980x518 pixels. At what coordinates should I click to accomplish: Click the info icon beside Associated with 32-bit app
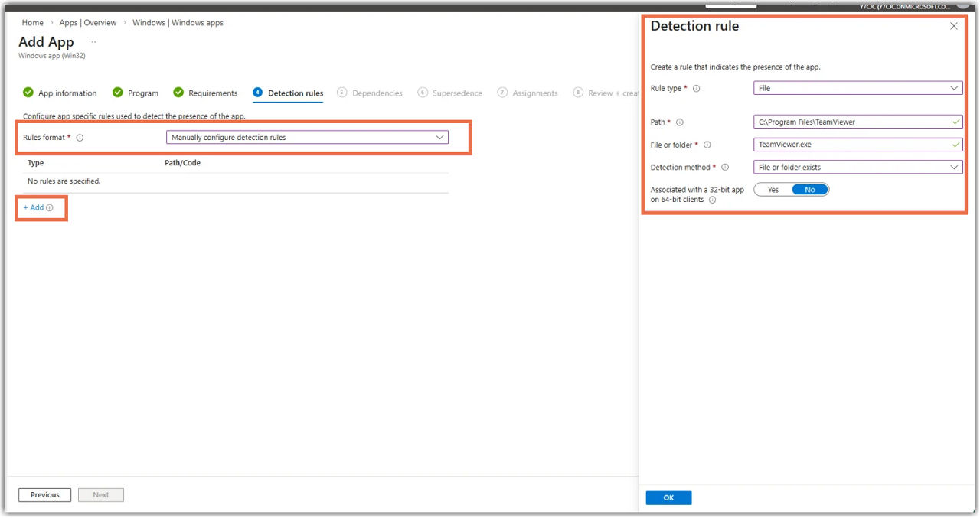[714, 200]
